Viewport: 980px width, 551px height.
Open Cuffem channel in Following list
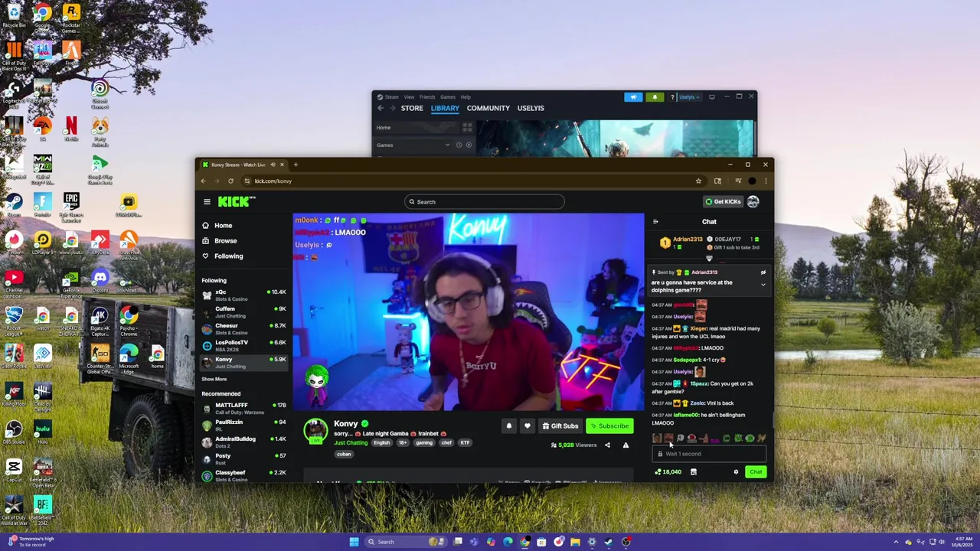click(x=243, y=312)
